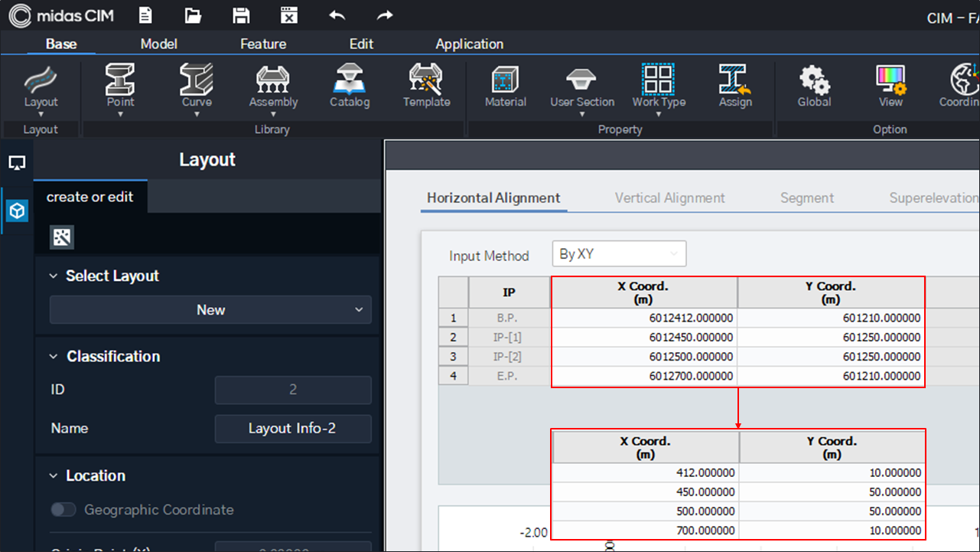Switch to the Application ribbon tab
This screenshot has width=980, height=552.
470,44
